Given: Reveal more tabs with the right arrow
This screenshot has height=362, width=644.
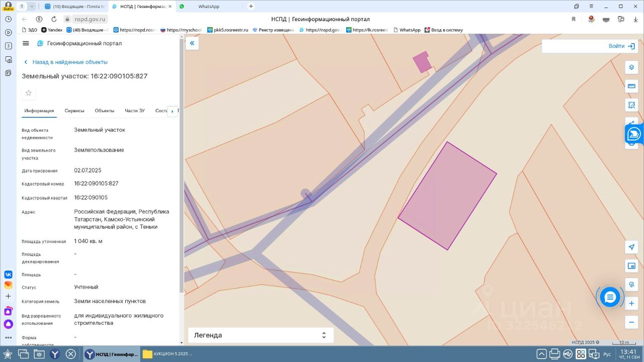Looking at the screenshot, I should click(x=172, y=111).
